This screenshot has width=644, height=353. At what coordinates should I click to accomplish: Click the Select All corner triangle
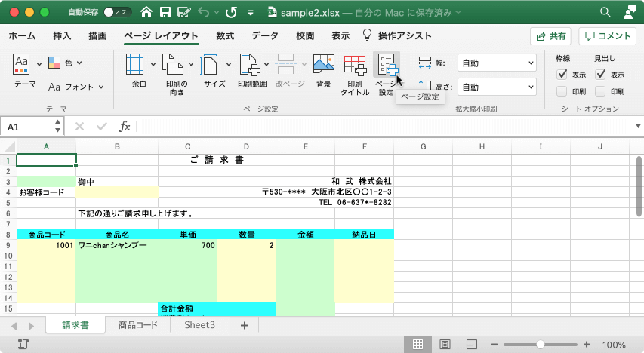tap(9, 146)
